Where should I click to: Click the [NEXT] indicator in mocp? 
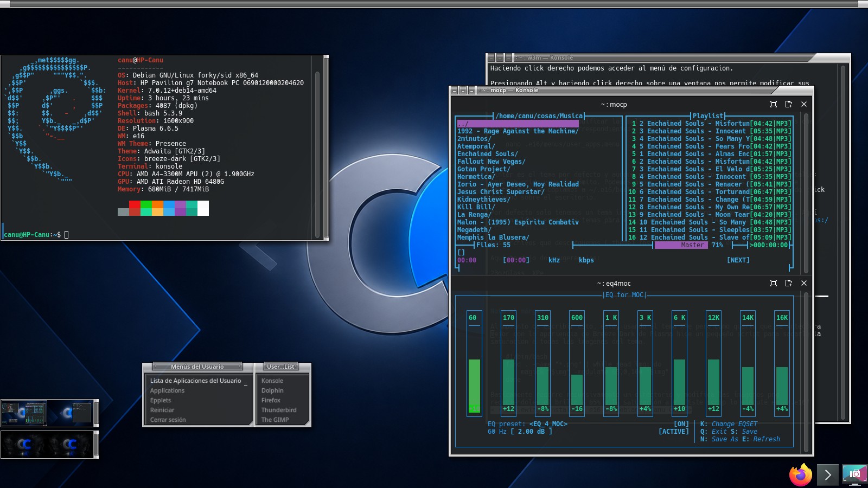[738, 260]
